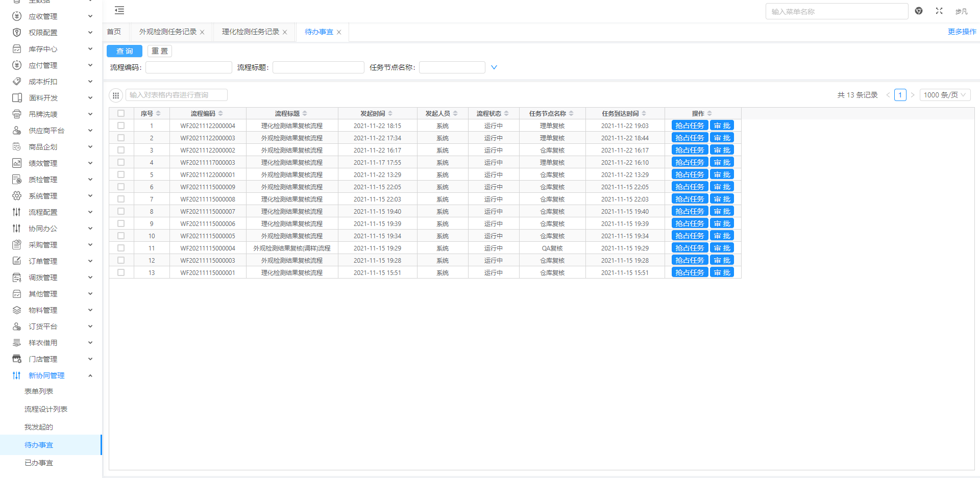The width and height of the screenshot is (980, 478).
Task: Open the column settings grid icon
Action: click(x=116, y=95)
